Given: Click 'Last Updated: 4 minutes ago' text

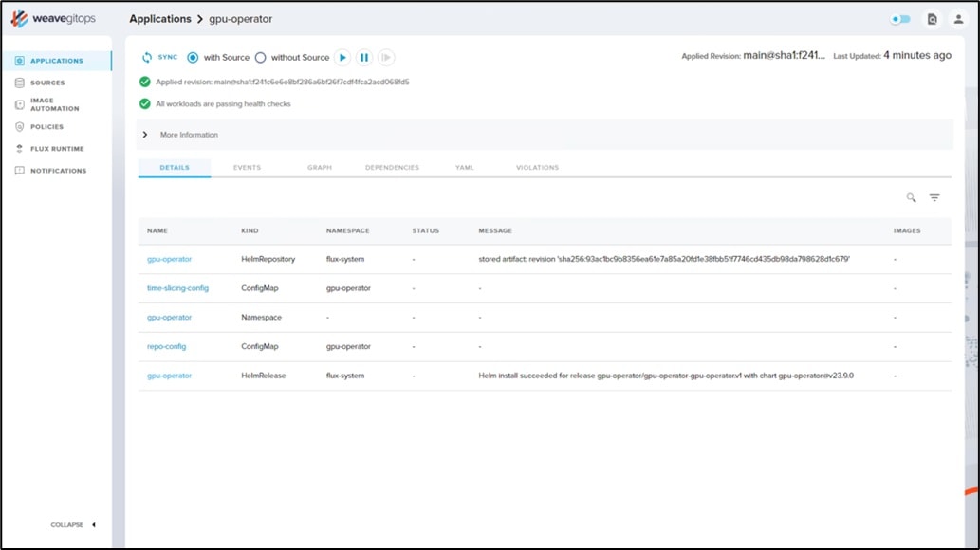Looking at the screenshot, I should 893,56.
